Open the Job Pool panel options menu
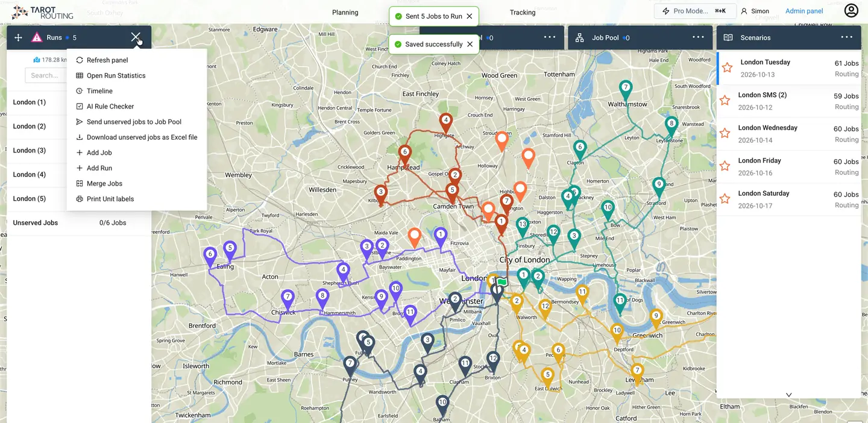Image resolution: width=868 pixels, height=423 pixels. click(x=698, y=37)
